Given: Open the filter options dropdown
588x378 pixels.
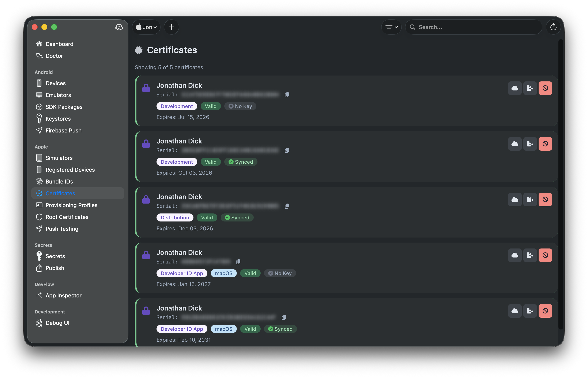Looking at the screenshot, I should click(391, 27).
